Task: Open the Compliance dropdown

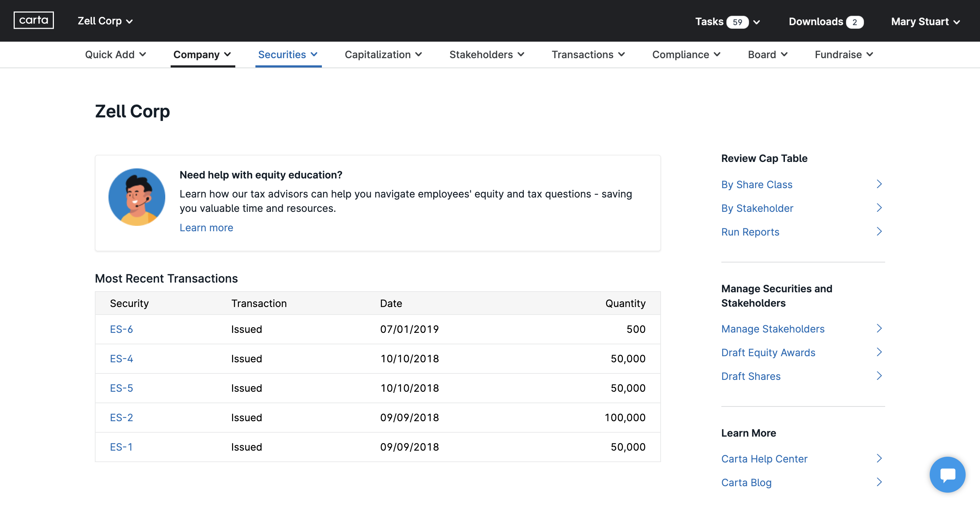Action: tap(686, 54)
